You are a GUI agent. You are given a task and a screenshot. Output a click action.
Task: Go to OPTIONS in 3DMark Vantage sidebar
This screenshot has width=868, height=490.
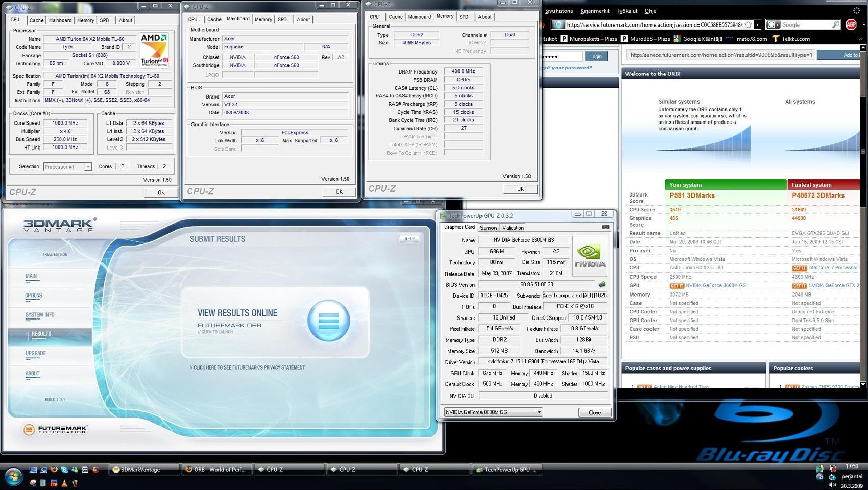click(x=34, y=296)
